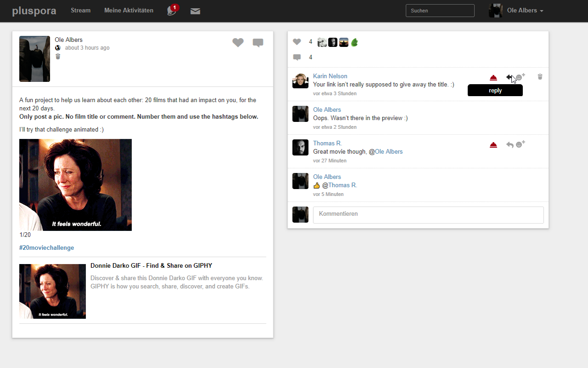Add a reaction to Thomas R.'s comment

pyautogui.click(x=520, y=144)
